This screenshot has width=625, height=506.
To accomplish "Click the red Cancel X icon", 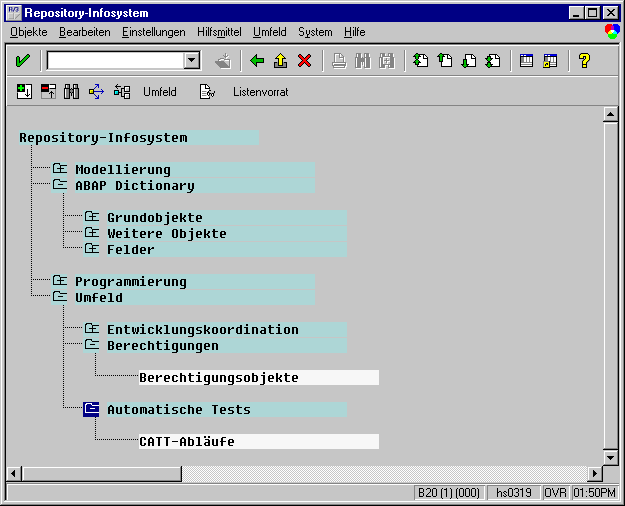I will click(x=305, y=61).
